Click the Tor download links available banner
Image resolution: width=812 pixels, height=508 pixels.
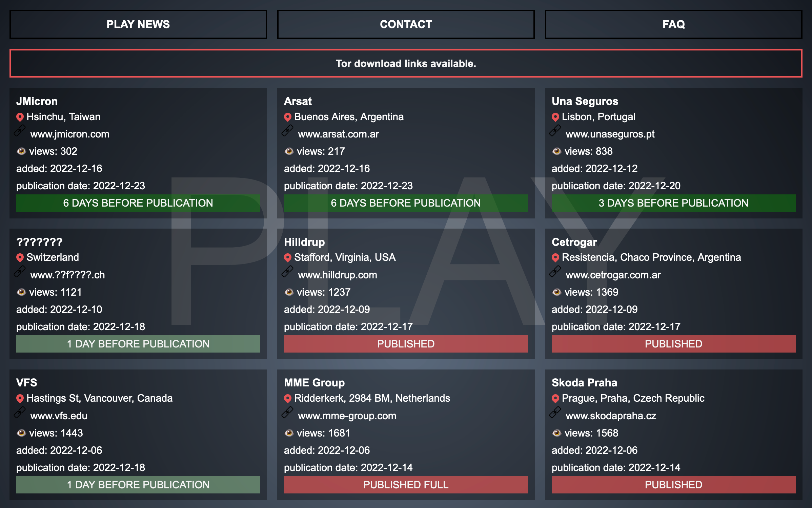pos(406,64)
